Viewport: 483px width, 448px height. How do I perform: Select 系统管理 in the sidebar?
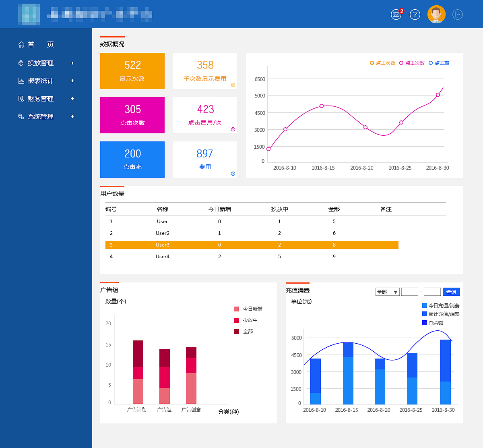40,117
